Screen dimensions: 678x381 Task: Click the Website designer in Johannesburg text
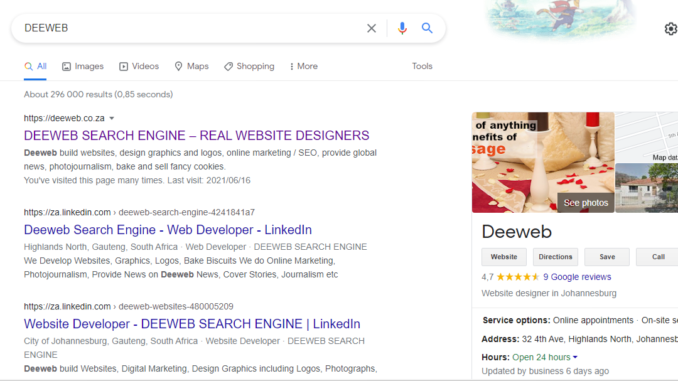tap(549, 293)
